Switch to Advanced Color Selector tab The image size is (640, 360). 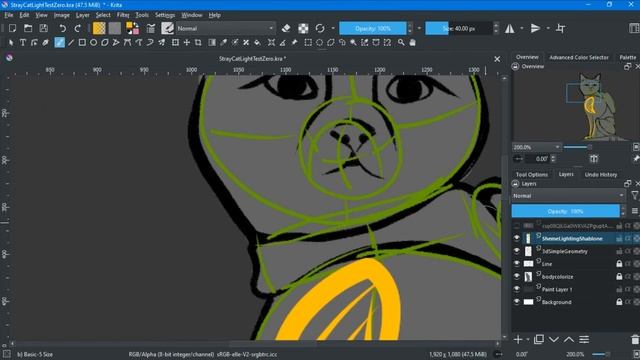tap(579, 57)
